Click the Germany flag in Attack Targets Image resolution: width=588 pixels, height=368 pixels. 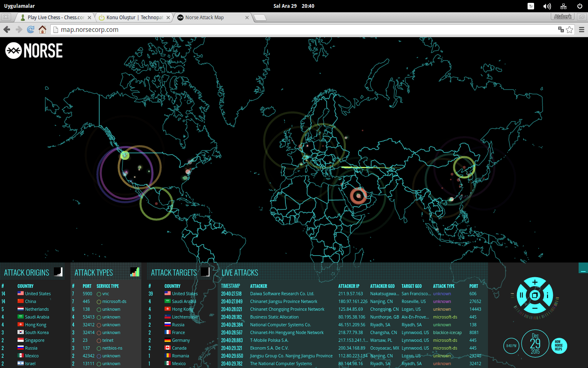pos(167,340)
